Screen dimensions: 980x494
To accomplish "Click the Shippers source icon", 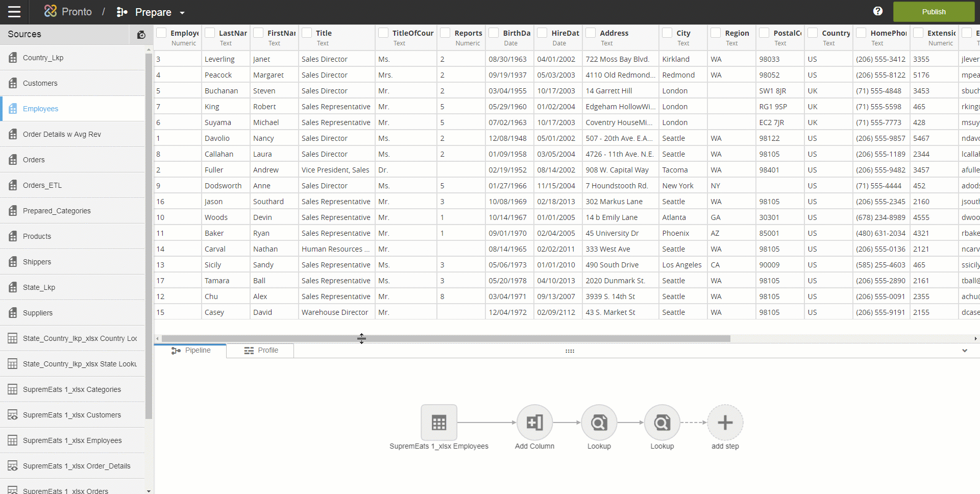I will tap(13, 262).
